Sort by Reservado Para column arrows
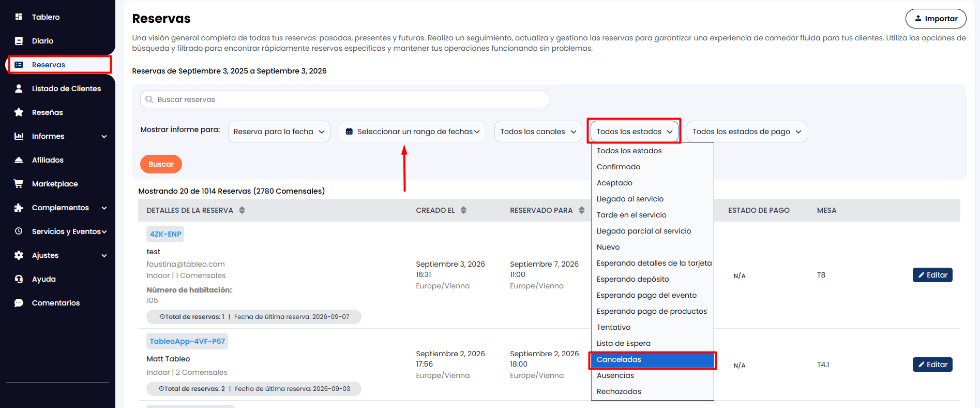This screenshot has height=408, width=980. pos(582,210)
